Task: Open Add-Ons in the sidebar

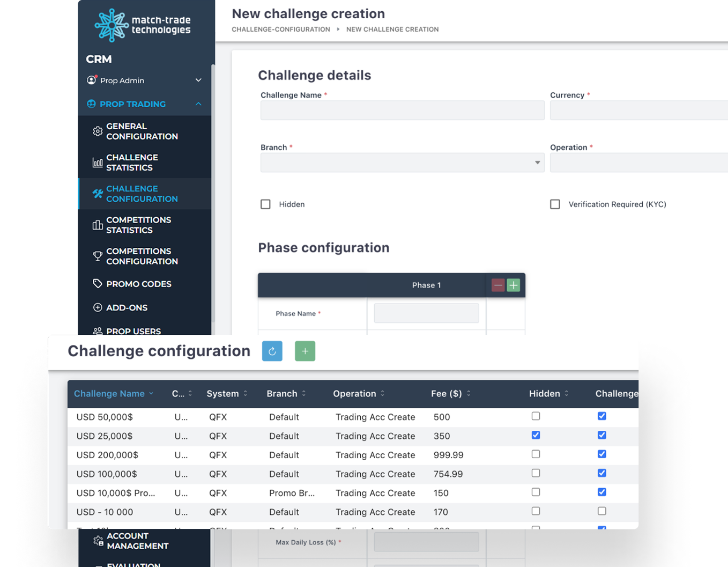Action: 127,307
